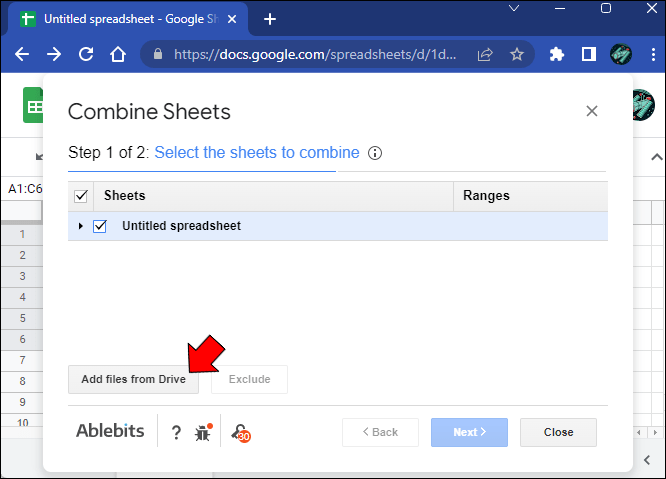This screenshot has width=666, height=479.
Task: Click the info icon beside step title
Action: coord(375,153)
